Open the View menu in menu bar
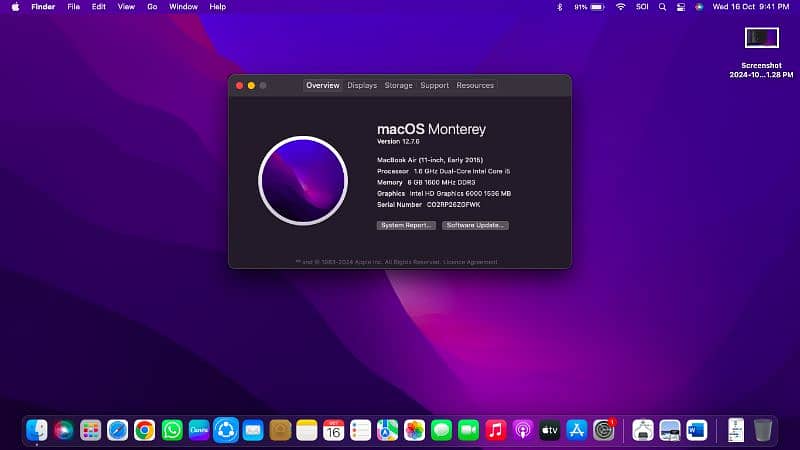 tap(126, 7)
